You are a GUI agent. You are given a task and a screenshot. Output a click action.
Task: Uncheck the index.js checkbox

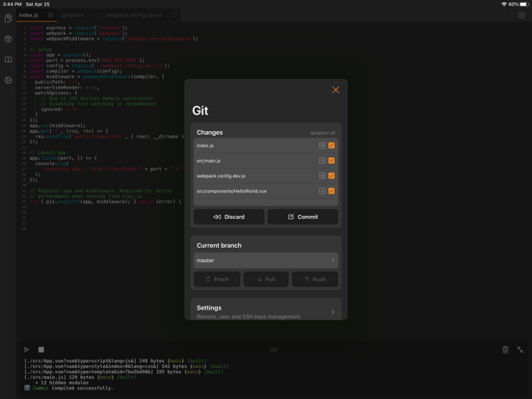(332, 146)
